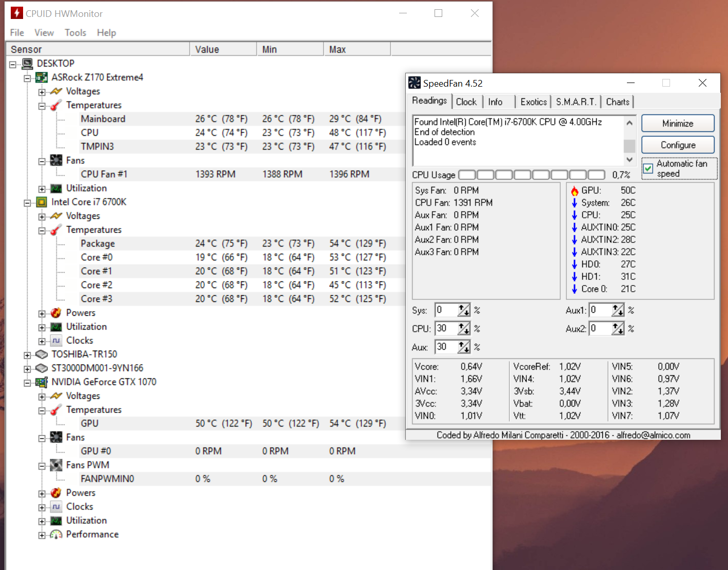This screenshot has height=570, width=728.
Task: Click the Temperatures icon under NVIDIA GeForce
Action: tap(56, 410)
